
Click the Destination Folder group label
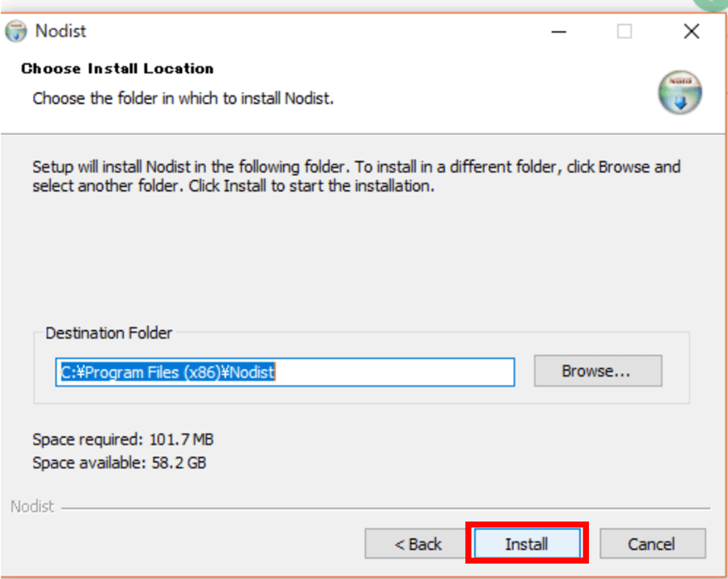[x=108, y=333]
